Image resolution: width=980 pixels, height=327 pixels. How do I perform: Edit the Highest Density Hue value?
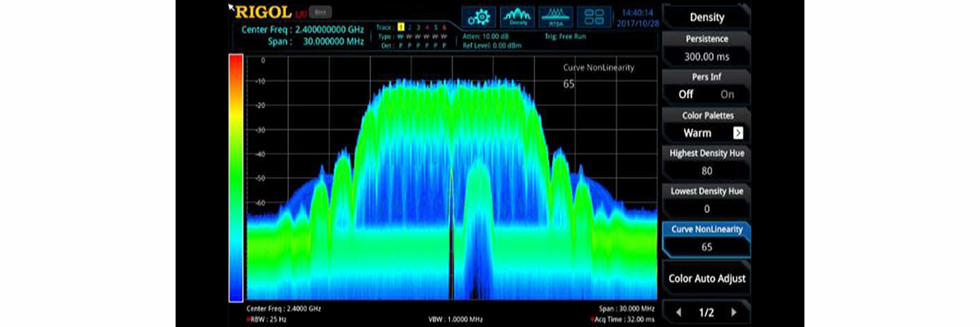pos(706,171)
